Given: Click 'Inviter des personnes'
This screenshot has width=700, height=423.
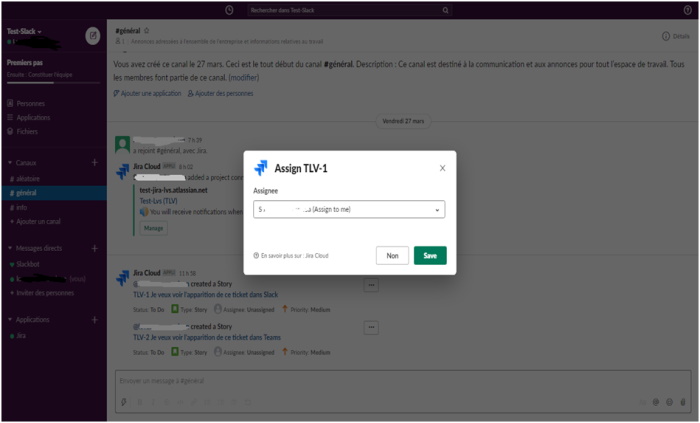Looking at the screenshot, I should click(42, 293).
